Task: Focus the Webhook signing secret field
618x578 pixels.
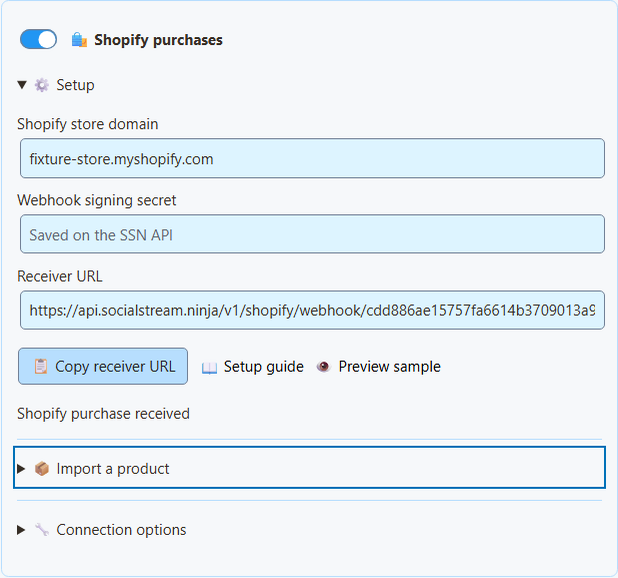Action: [312, 234]
